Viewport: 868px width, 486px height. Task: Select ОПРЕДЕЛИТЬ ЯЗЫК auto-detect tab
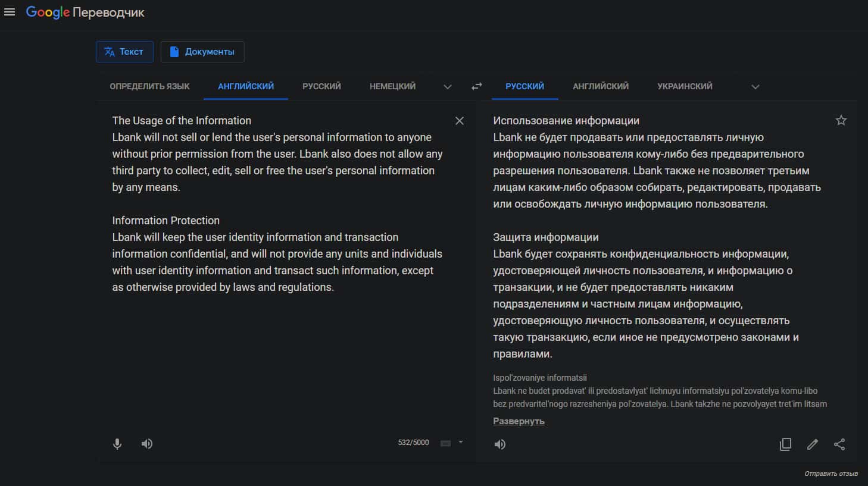(x=149, y=86)
